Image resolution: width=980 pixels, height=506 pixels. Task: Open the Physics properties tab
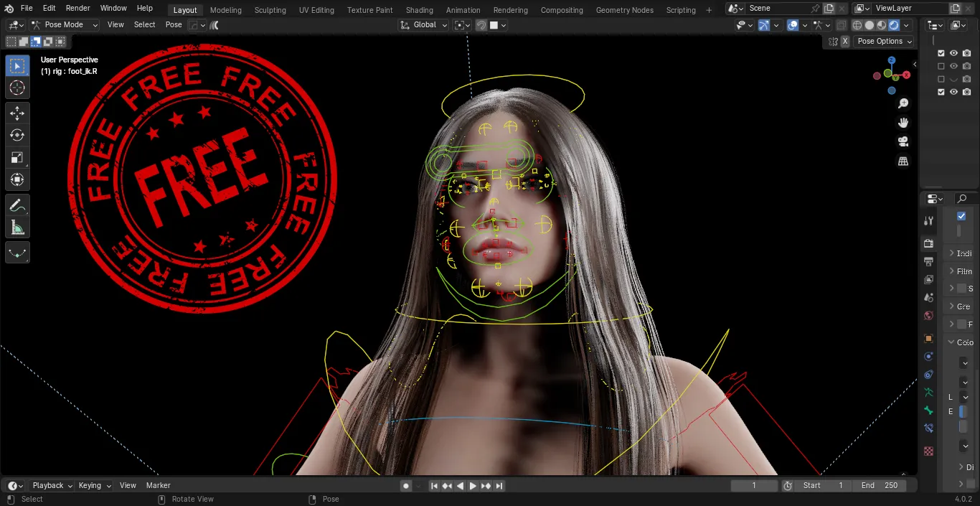click(929, 357)
